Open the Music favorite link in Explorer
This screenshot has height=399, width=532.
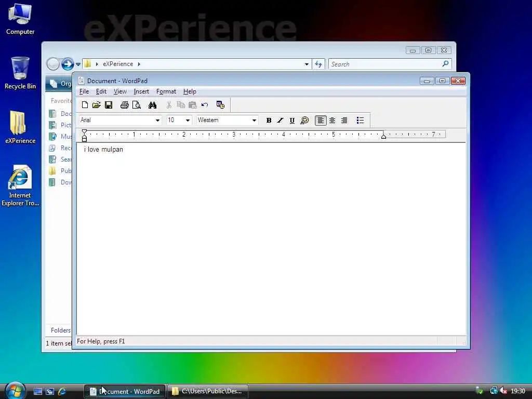click(x=60, y=137)
